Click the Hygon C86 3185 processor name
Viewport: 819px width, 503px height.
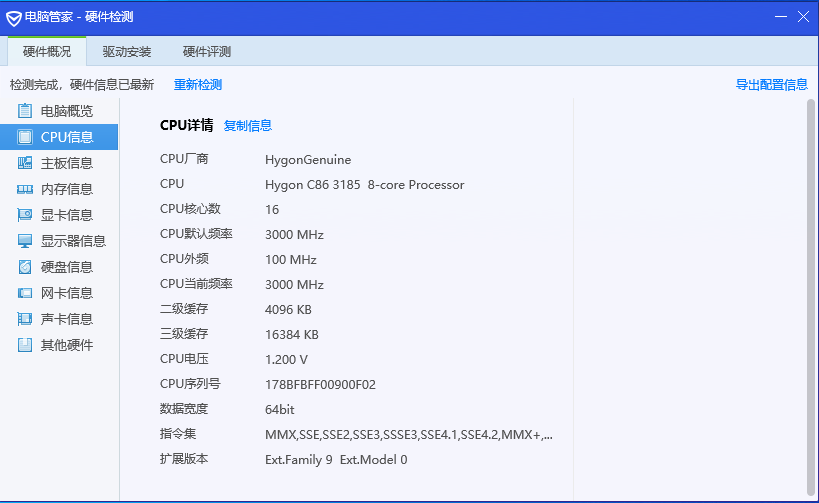pos(365,185)
